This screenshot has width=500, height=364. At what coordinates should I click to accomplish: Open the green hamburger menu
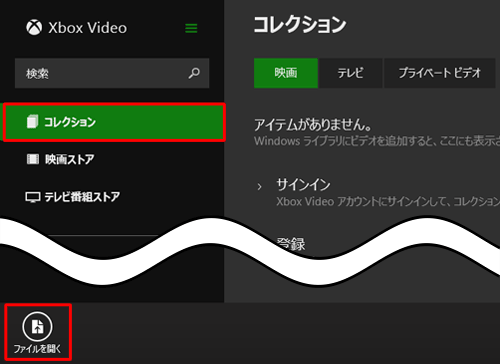tap(191, 28)
